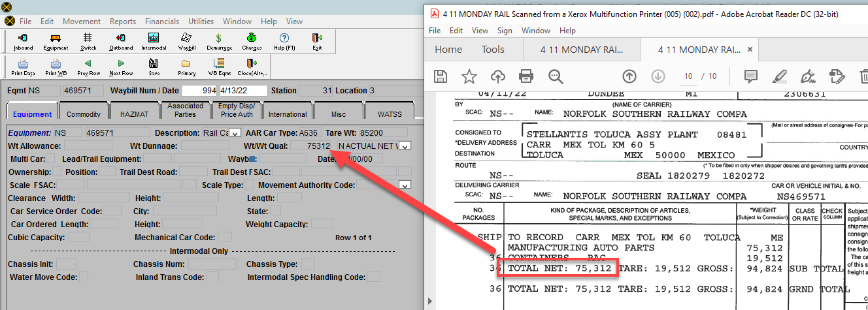This screenshot has width=868, height=310.
Task: Click the Waybill Num field showing 994
Action: pyautogui.click(x=199, y=91)
